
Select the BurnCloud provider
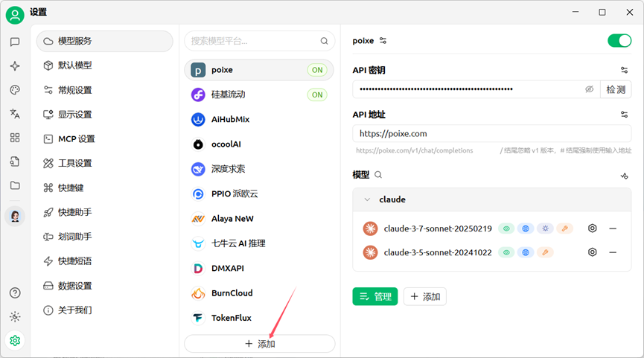point(259,293)
